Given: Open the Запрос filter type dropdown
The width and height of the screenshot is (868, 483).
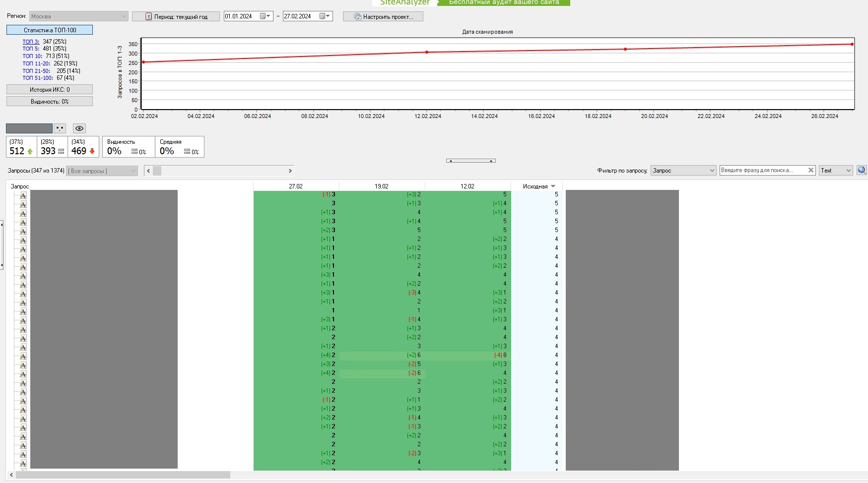Looking at the screenshot, I should click(683, 171).
